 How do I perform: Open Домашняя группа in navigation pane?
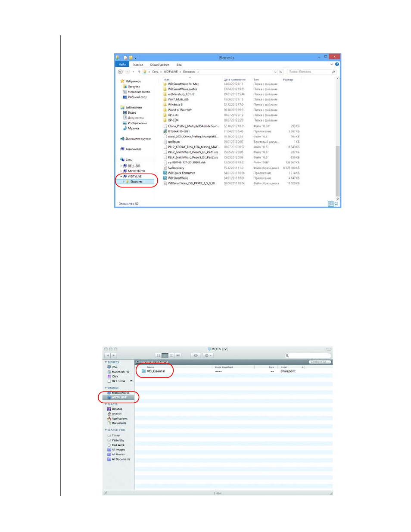point(135,139)
